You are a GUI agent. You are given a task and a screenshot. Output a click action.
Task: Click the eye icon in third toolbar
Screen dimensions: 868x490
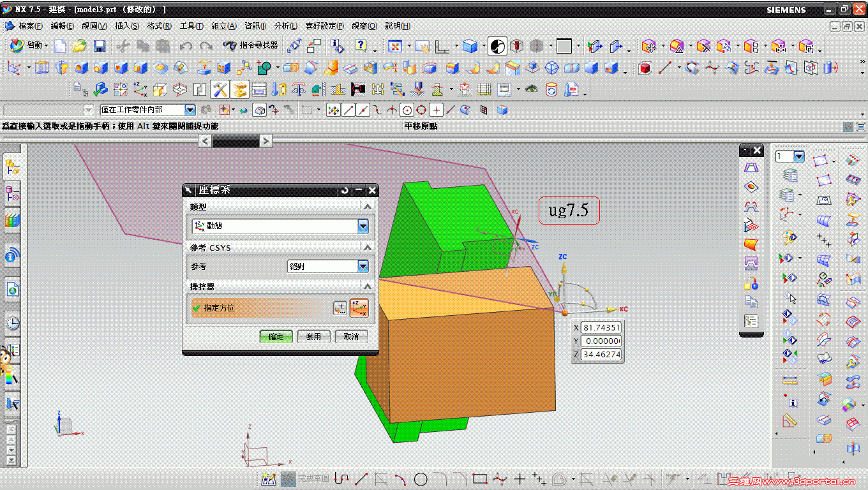[532, 89]
